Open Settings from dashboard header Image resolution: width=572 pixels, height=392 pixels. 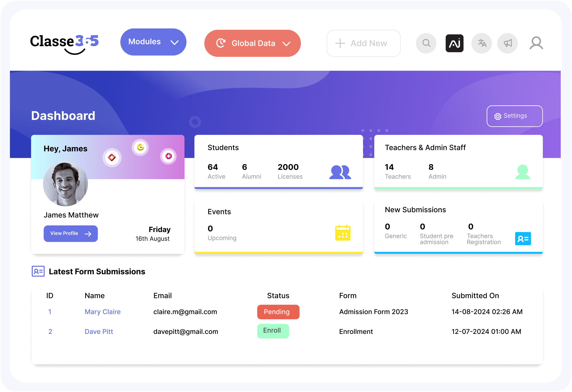click(x=514, y=116)
